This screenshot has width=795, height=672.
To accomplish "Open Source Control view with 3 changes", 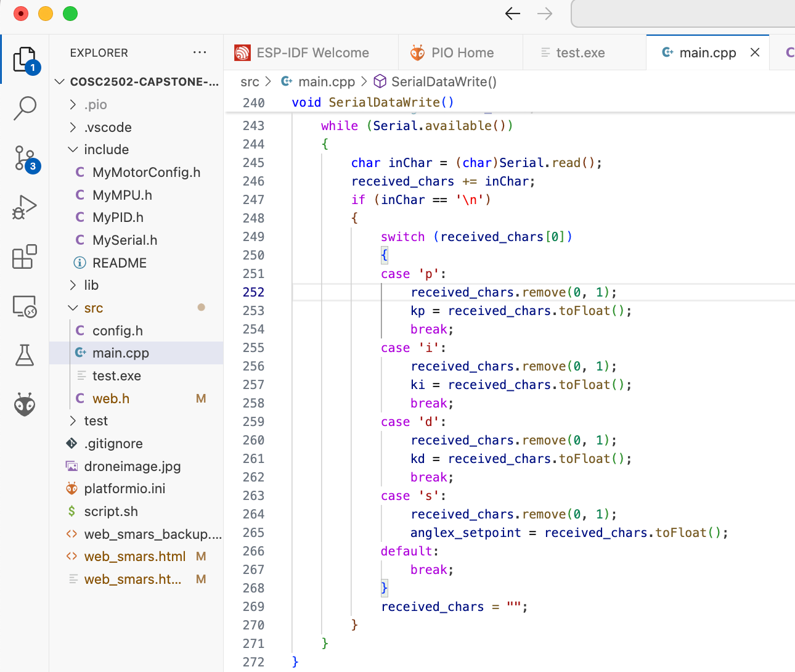I will 25,158.
